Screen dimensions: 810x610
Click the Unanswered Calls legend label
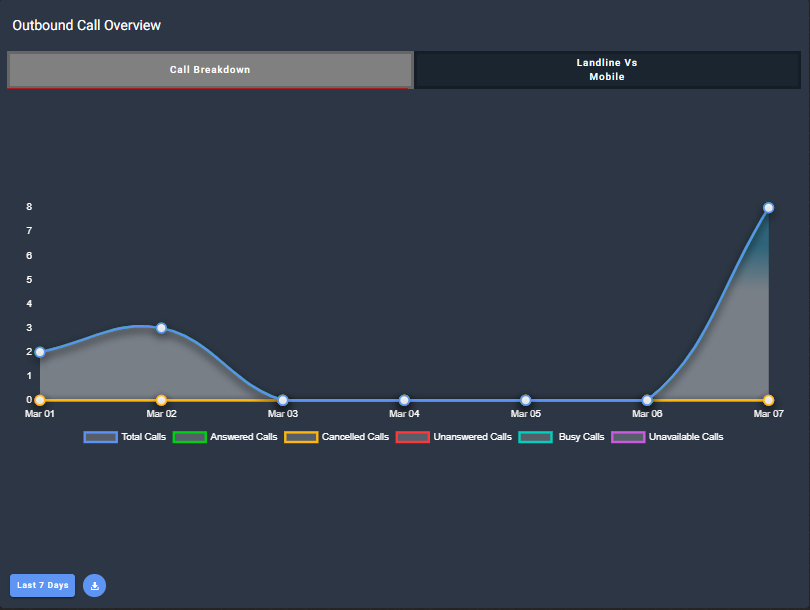click(473, 437)
